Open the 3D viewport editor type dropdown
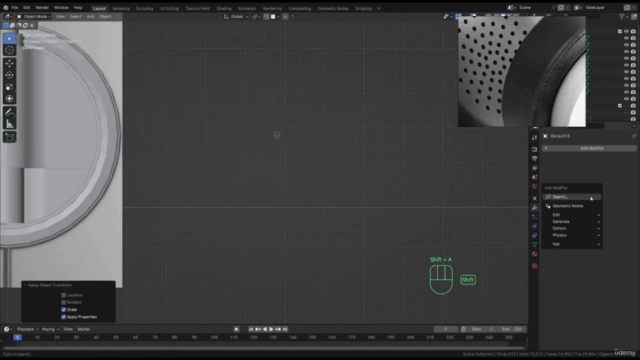Viewport: 640px width, 360px height. click(x=8, y=17)
